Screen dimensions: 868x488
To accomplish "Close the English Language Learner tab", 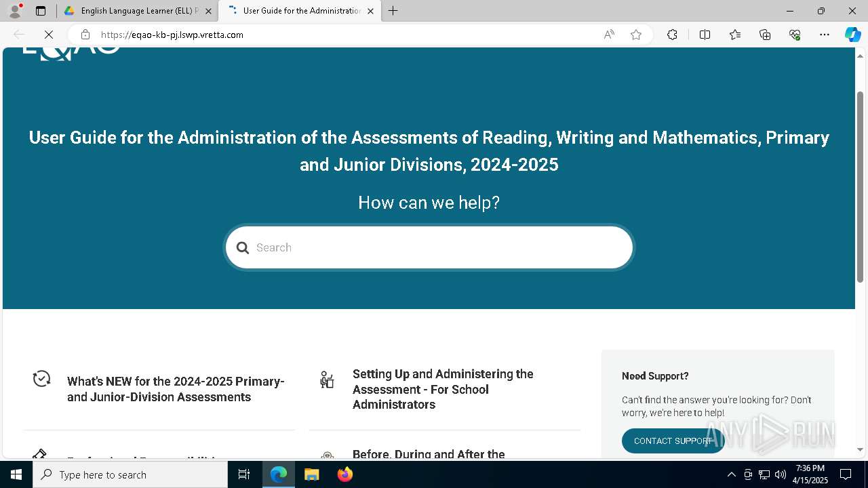I will [x=208, y=11].
